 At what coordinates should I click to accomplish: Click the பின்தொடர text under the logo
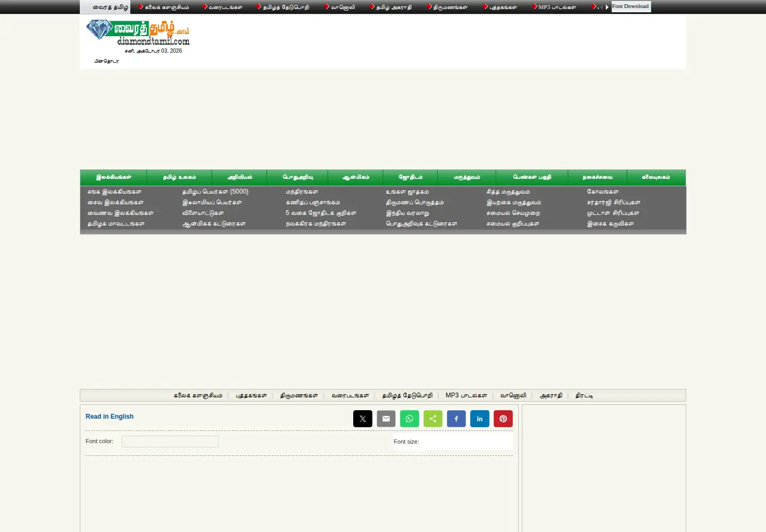point(106,61)
